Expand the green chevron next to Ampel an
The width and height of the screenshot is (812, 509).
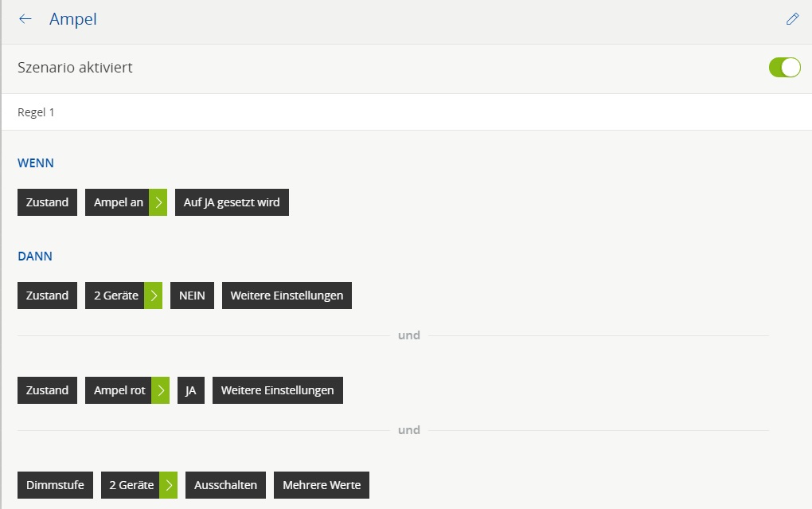[x=158, y=202]
